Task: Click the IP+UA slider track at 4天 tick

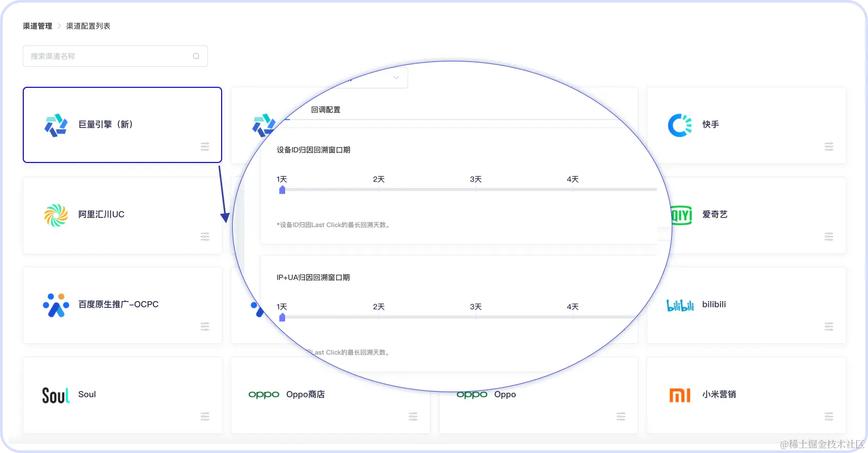Action: 573,316
